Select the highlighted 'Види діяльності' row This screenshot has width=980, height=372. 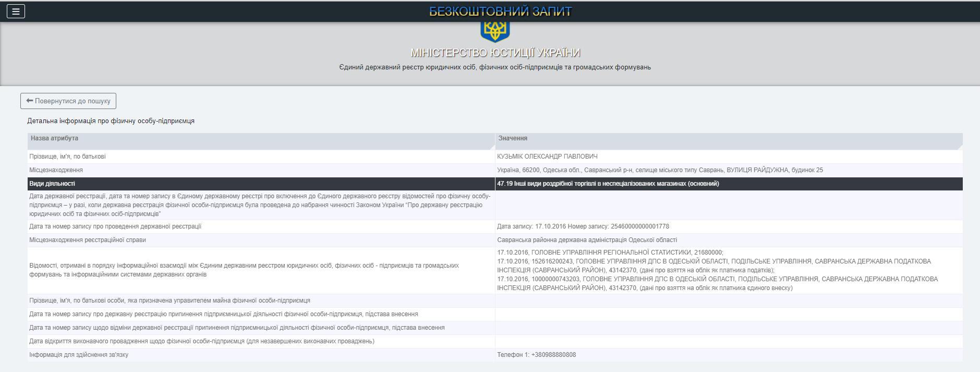(52, 184)
